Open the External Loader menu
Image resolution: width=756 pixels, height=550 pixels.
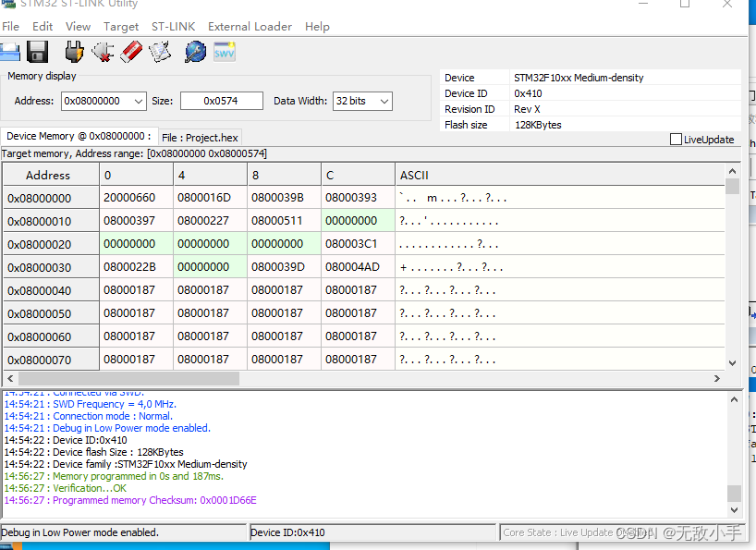[x=250, y=27]
